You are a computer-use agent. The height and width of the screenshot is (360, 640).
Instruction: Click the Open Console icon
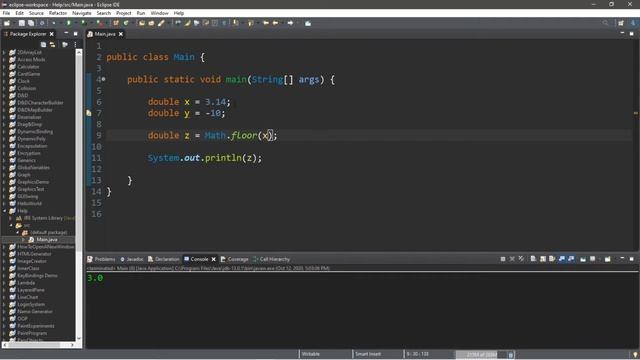608,259
